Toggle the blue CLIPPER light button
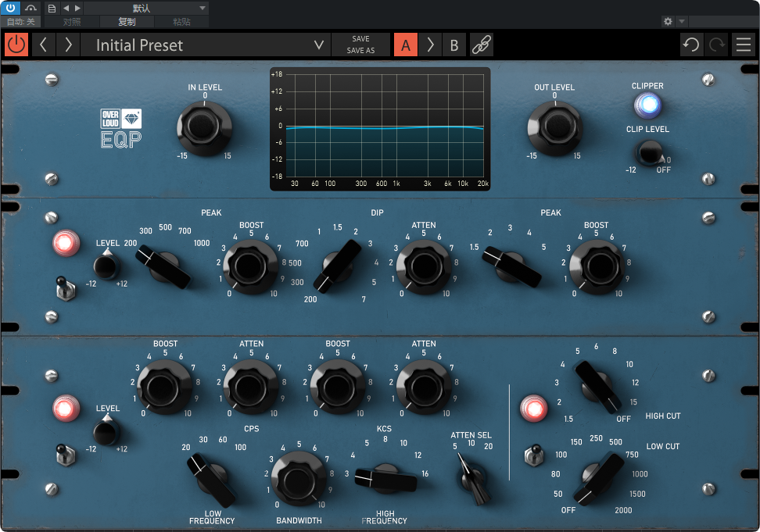The height and width of the screenshot is (532, 760). point(648,105)
